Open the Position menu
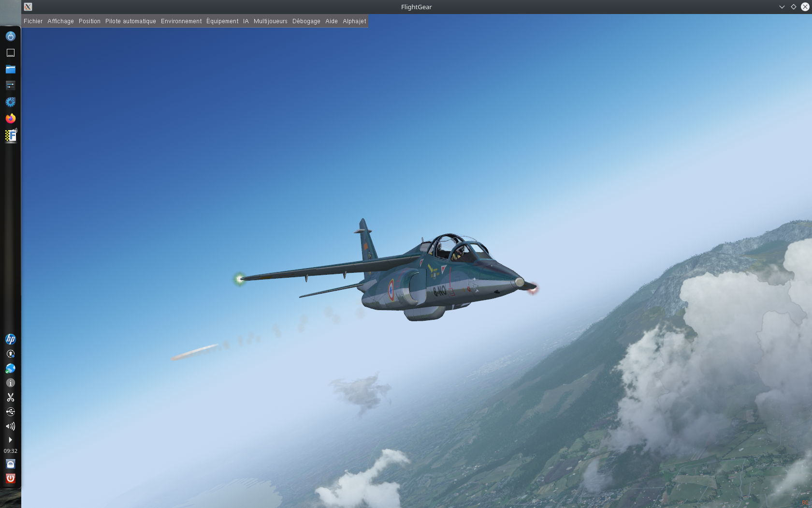Screen dimensions: 812x508 coord(89,21)
